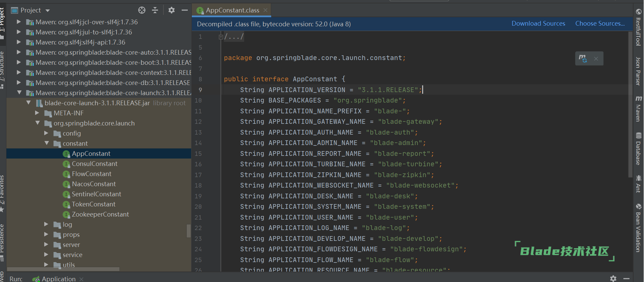
Task: Select ConsulConstant interface in tree
Action: click(99, 164)
